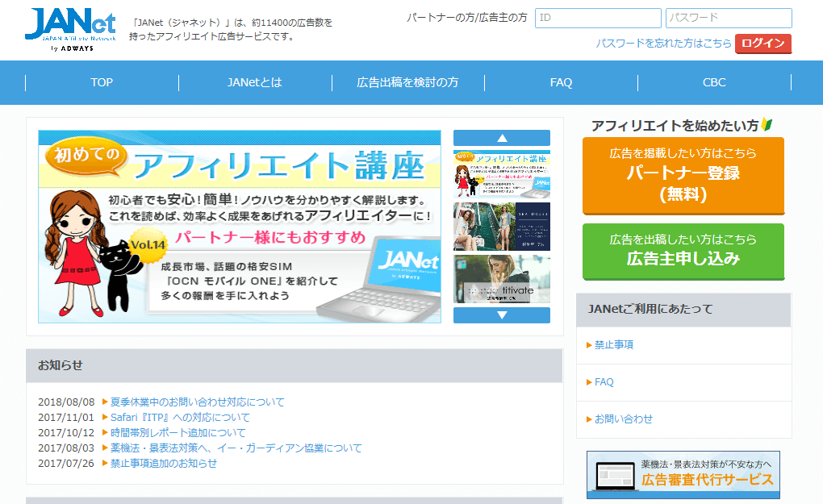Click the 広告審査代行サービス banner
823x504 pixels.
[x=683, y=475]
